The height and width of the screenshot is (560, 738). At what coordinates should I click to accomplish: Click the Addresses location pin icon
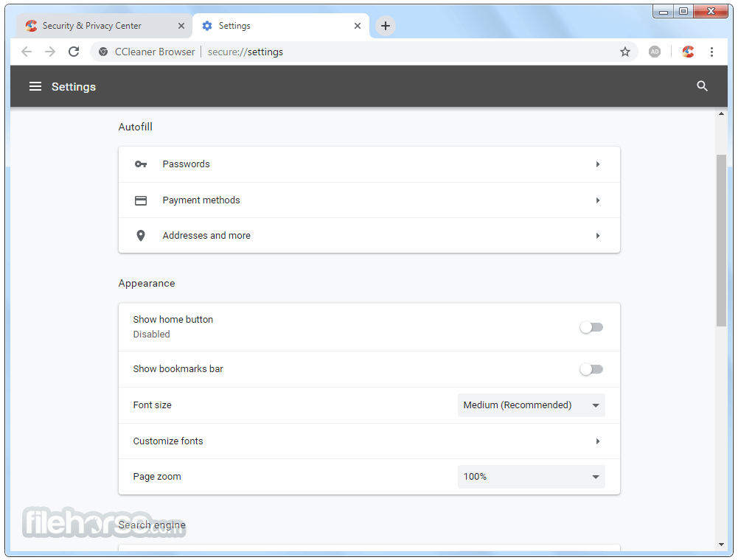tap(141, 236)
